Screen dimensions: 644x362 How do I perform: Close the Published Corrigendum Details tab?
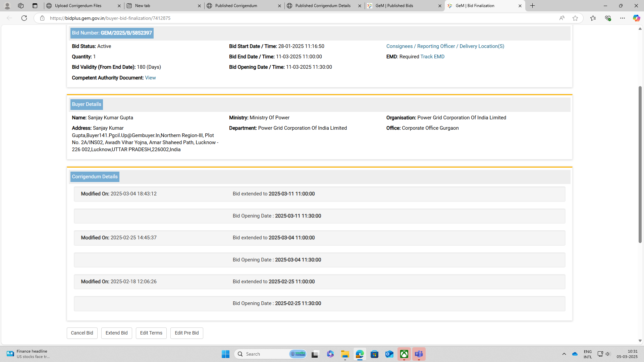tap(360, 6)
